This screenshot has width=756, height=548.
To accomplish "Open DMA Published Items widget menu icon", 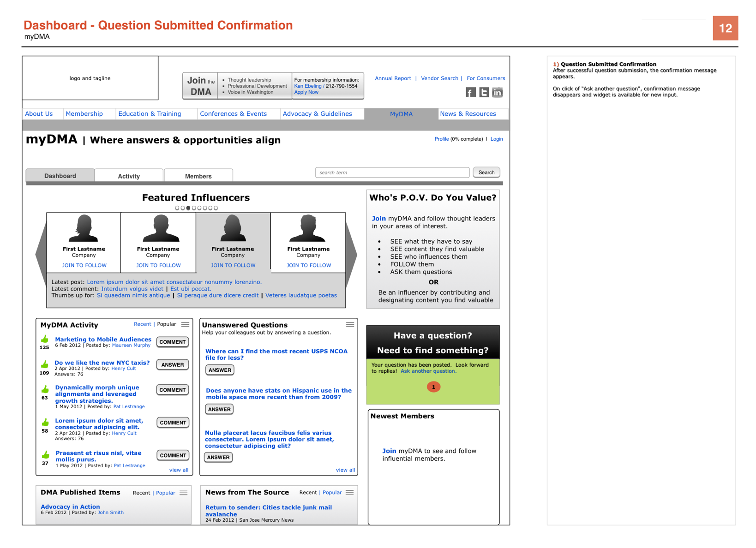I will click(184, 493).
